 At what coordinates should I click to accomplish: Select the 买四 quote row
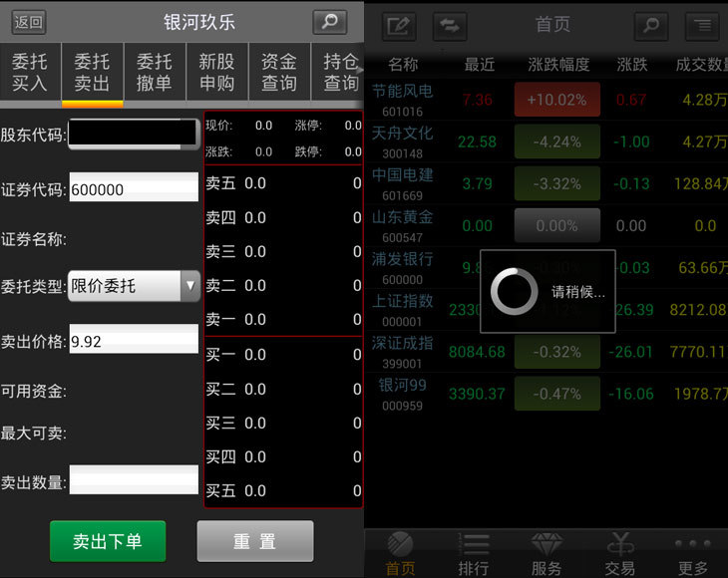283,457
